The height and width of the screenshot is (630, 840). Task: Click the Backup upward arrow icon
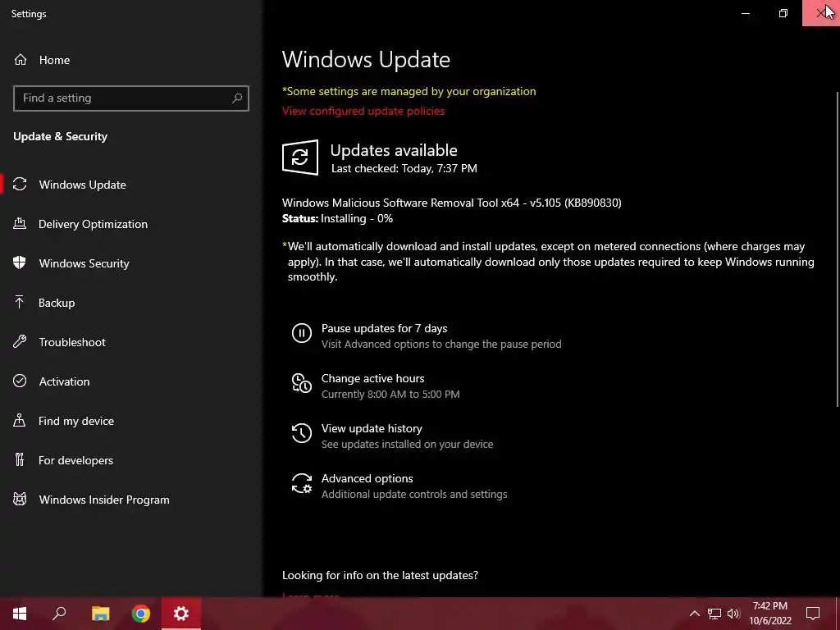coord(20,303)
